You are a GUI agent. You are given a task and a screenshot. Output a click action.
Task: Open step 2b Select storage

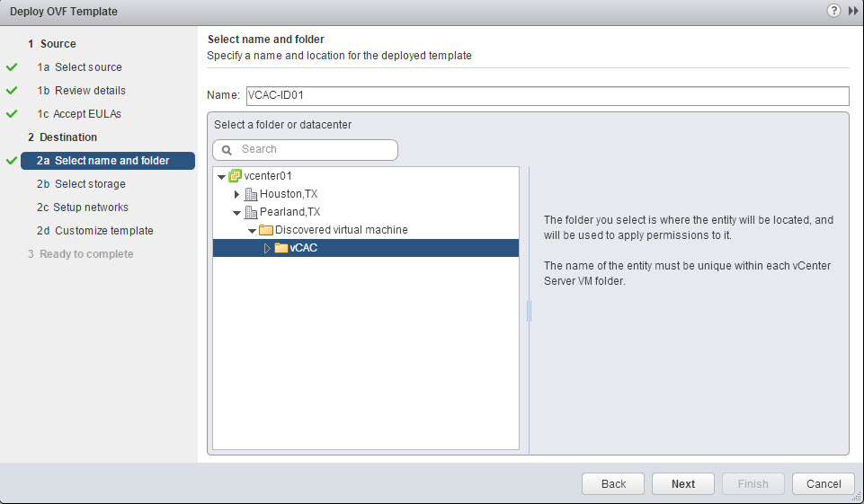(x=90, y=184)
